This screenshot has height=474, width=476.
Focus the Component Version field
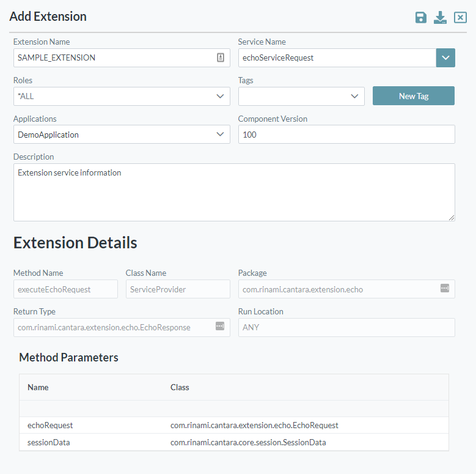(x=346, y=135)
